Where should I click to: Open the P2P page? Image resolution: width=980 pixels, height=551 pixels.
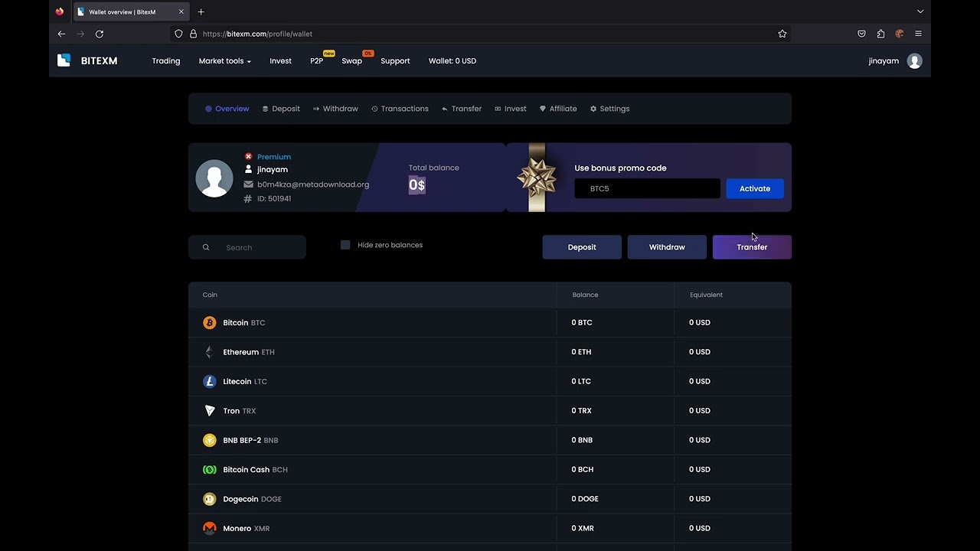(316, 61)
